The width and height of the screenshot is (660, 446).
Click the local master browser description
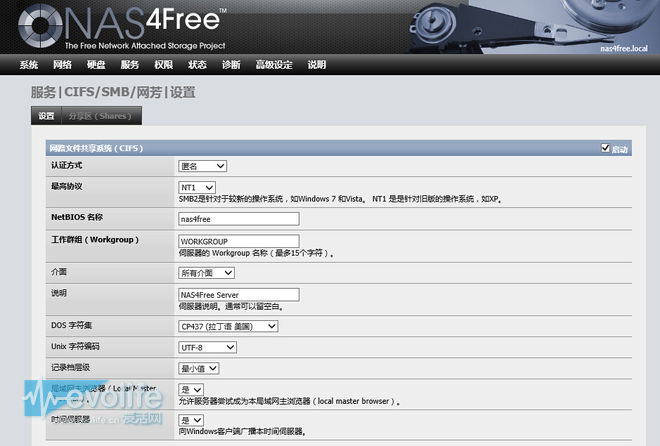point(289,401)
